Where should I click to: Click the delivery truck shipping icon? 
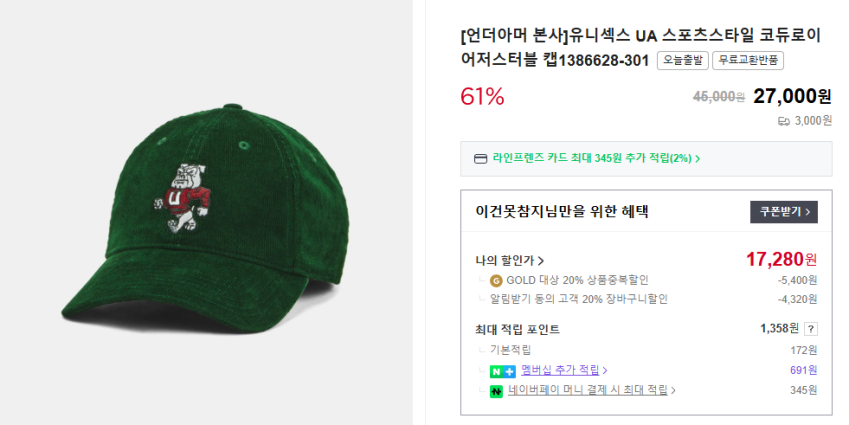[784, 121]
